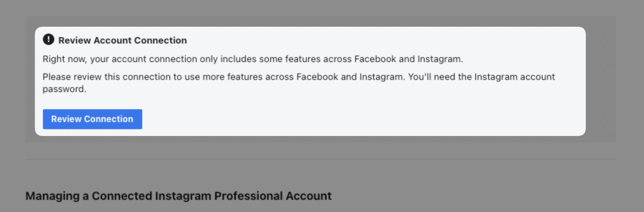
Task: Click "Facebook" in the "Right now" sentence
Action: coord(375,59)
